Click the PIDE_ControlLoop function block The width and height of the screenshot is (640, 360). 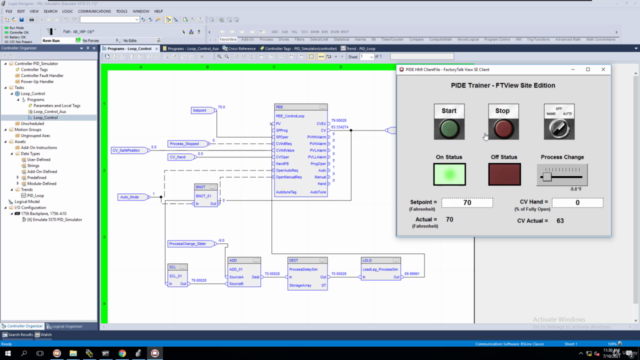pos(301,150)
